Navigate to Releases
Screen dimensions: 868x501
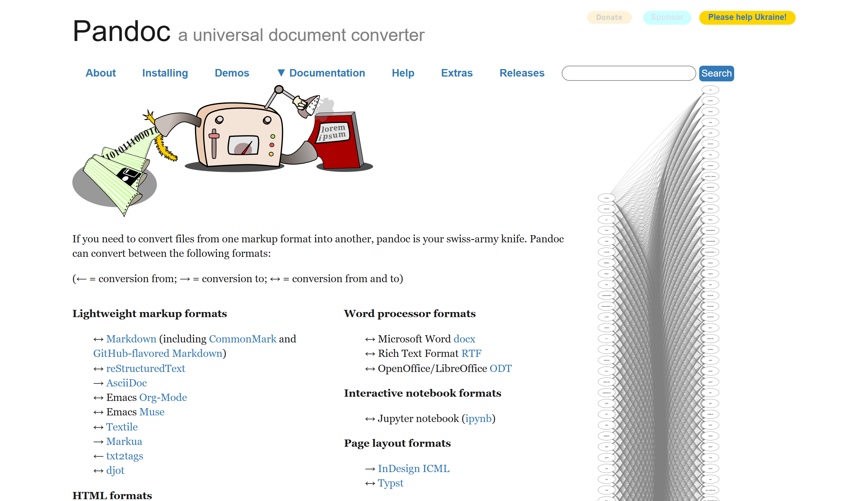click(522, 73)
